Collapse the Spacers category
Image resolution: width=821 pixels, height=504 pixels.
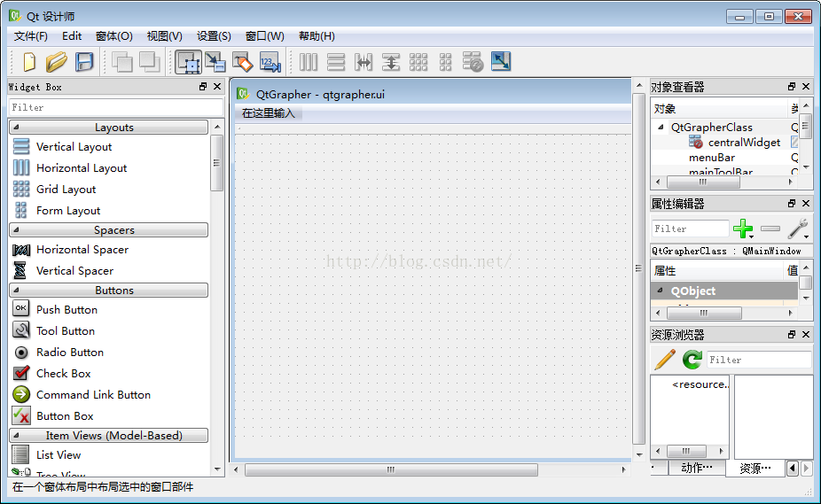tap(16, 229)
